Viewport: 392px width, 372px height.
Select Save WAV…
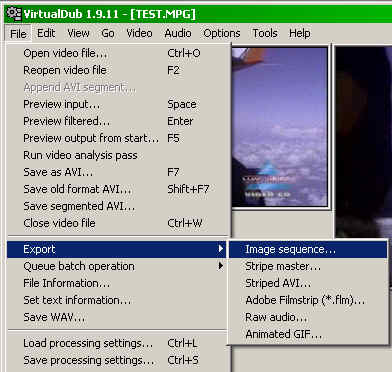[x=118, y=317]
